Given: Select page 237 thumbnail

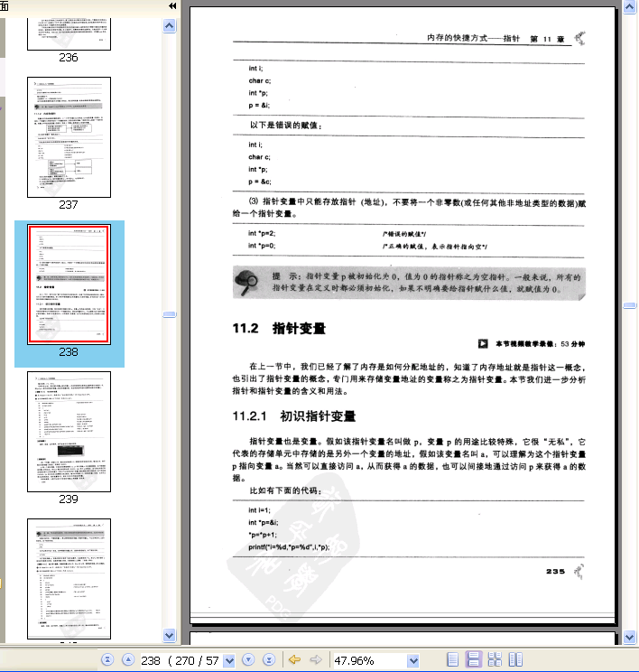Looking at the screenshot, I should 69,137.
